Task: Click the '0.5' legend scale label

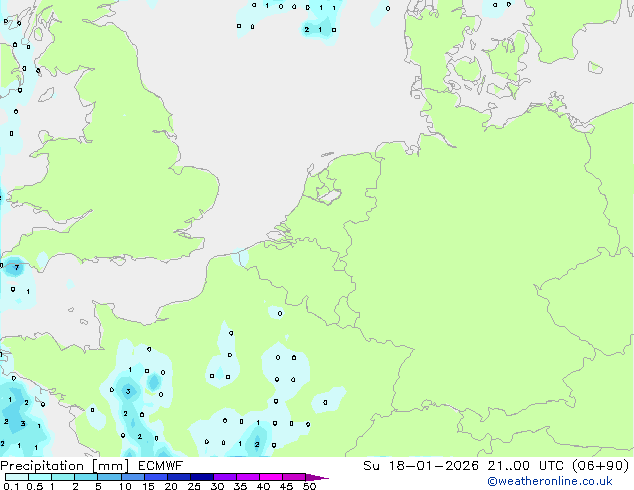Action: tap(35, 486)
